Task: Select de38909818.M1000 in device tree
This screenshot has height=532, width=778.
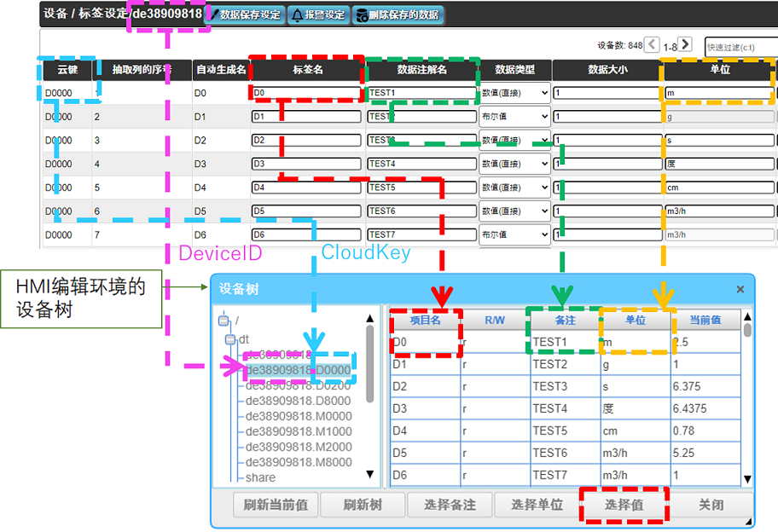Action: click(298, 431)
